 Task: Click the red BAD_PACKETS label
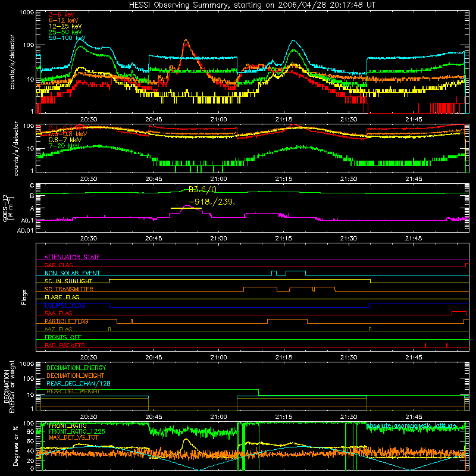(65, 345)
